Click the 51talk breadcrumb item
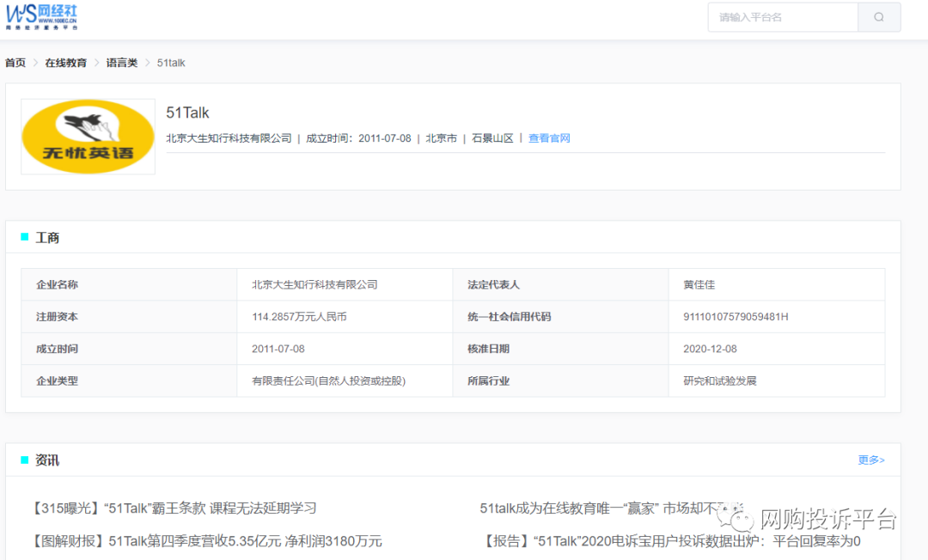 pos(171,63)
